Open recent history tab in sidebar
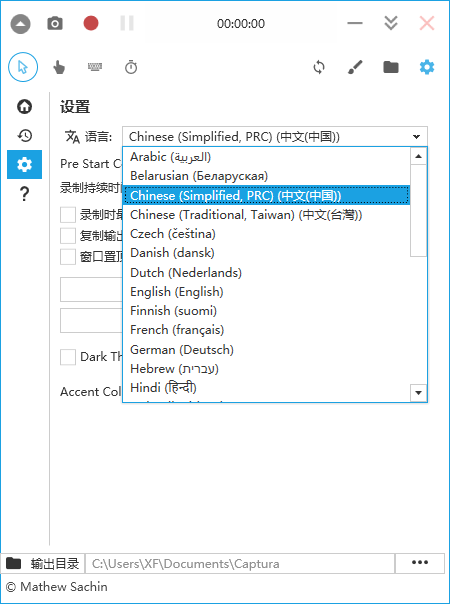Screen dimensions: 450x604 tap(25, 136)
